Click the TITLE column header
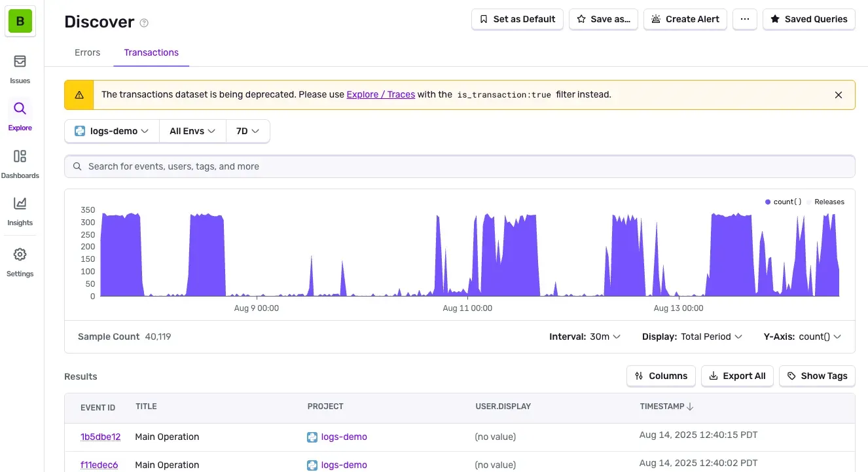 tap(146, 407)
